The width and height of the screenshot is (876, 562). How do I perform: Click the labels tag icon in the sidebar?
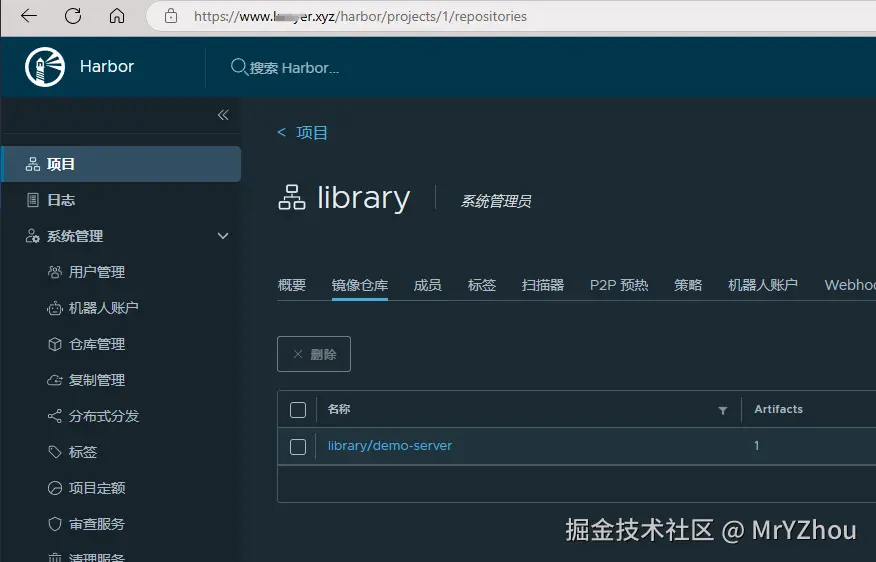(x=55, y=452)
